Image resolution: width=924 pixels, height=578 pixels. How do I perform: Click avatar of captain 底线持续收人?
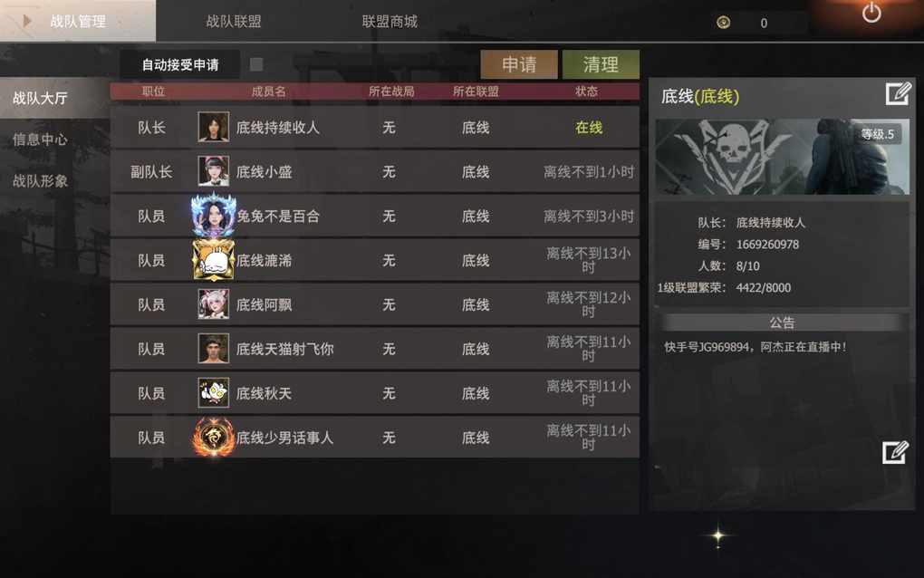[213, 127]
